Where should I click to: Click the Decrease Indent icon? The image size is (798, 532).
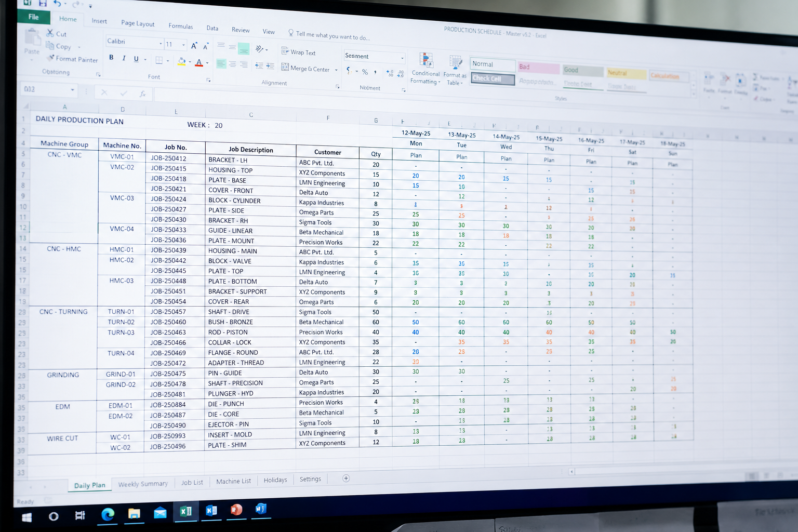point(259,65)
